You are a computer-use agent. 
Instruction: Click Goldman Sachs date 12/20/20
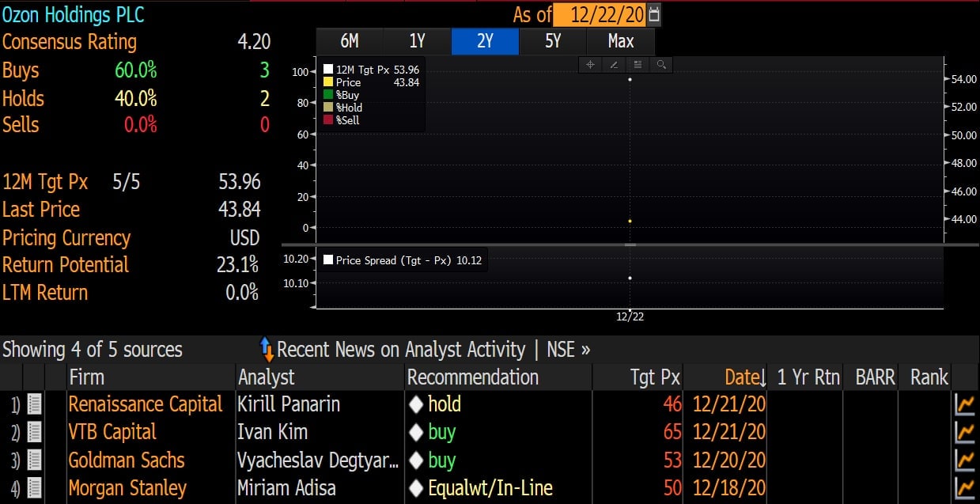[x=728, y=460]
